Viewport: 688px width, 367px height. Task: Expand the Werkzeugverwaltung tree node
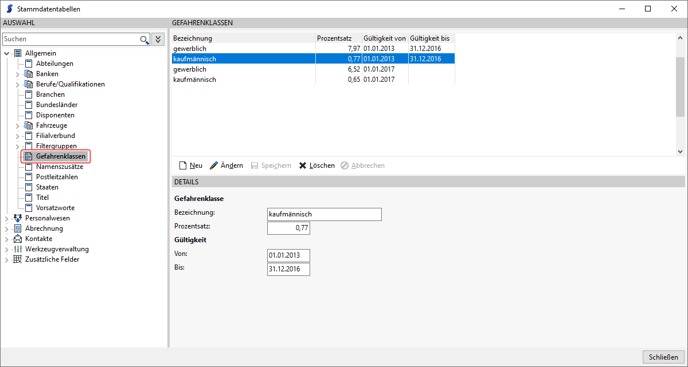(x=7, y=249)
